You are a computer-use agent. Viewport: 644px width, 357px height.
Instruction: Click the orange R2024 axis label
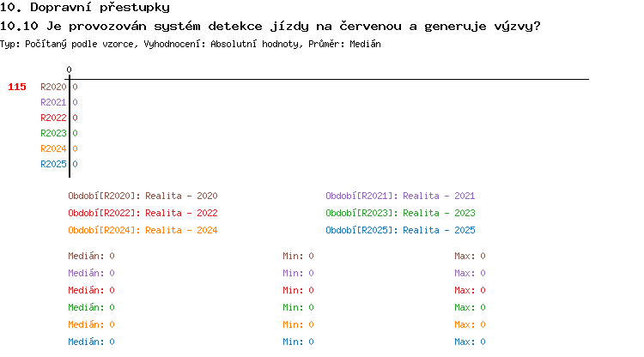pyautogui.click(x=53, y=148)
